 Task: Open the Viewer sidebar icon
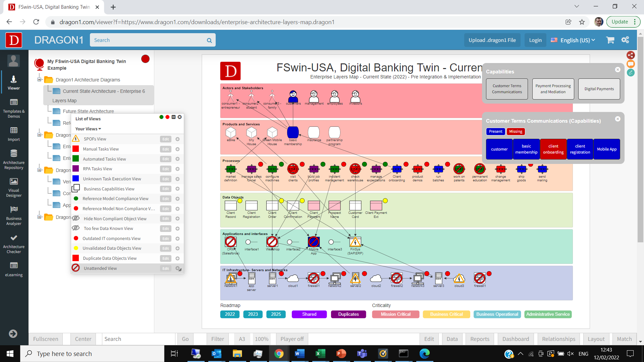[x=14, y=83]
